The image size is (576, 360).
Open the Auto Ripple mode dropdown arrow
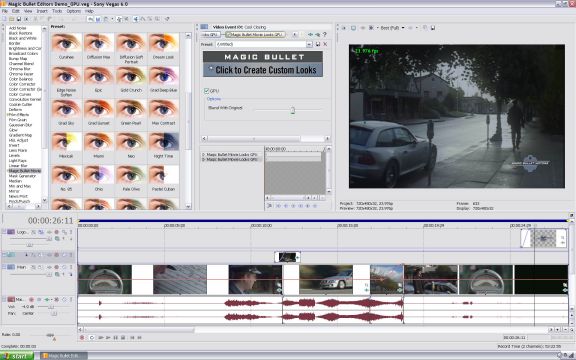[112, 19]
